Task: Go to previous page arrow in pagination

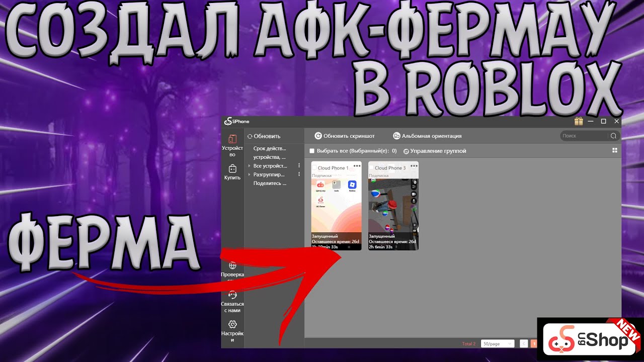Action: pyautogui.click(x=523, y=344)
